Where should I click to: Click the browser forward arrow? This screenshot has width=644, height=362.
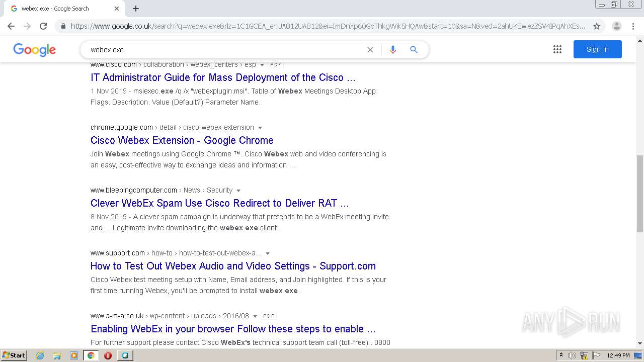coord(27,26)
